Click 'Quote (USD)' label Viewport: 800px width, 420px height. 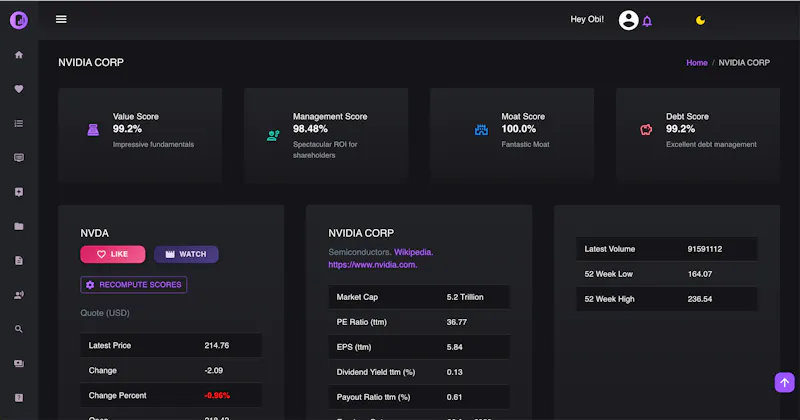(105, 313)
